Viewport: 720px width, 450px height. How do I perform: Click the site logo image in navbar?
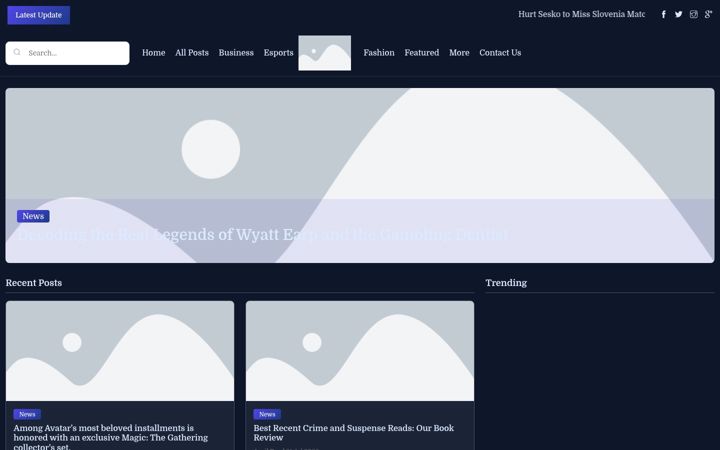(x=325, y=53)
